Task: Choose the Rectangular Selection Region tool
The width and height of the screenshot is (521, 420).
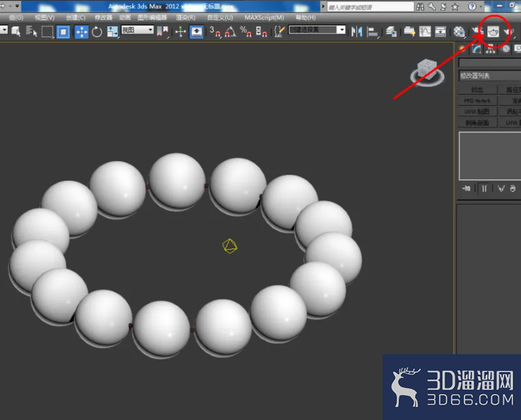Action: (47, 32)
